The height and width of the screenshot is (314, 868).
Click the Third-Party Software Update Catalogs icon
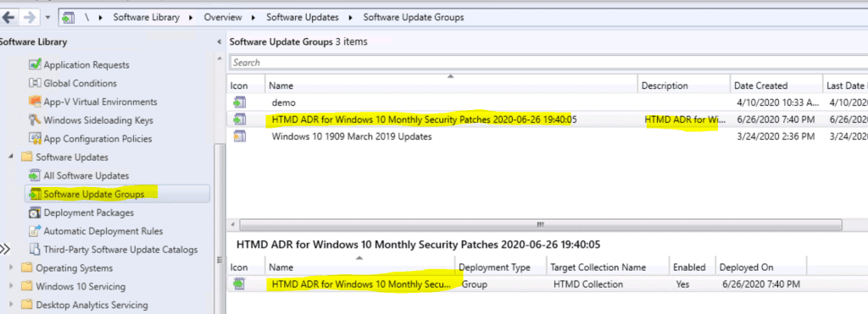(35, 250)
